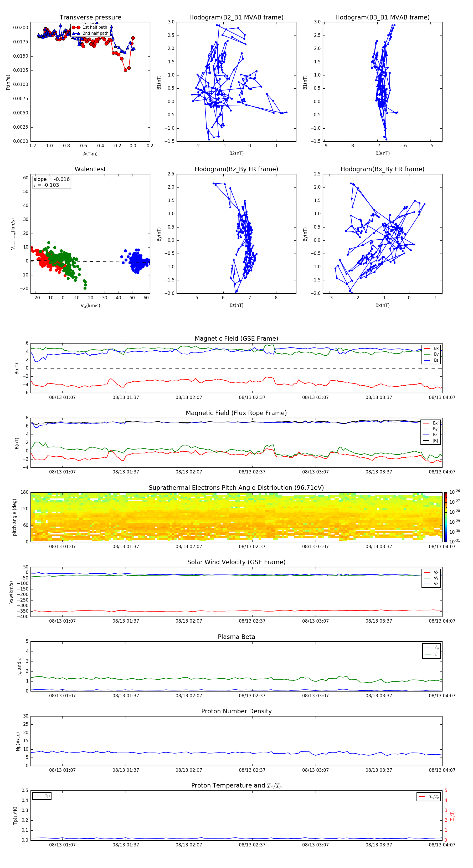473x868 pixels.
Task: Click the "slope = -0.016" annotation
Action: point(52,179)
